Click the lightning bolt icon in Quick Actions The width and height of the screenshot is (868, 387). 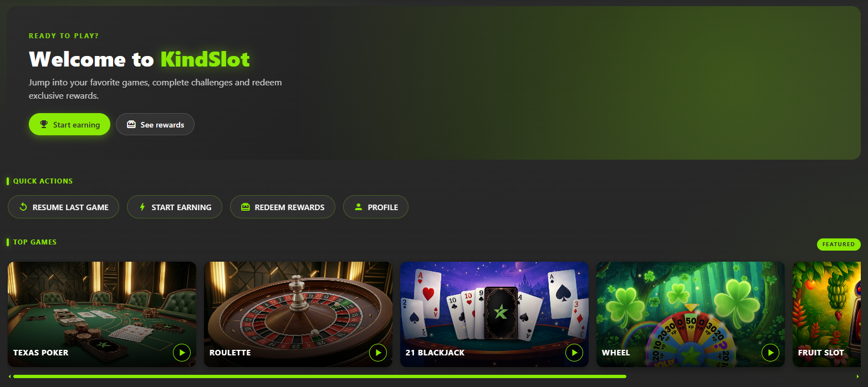point(142,207)
